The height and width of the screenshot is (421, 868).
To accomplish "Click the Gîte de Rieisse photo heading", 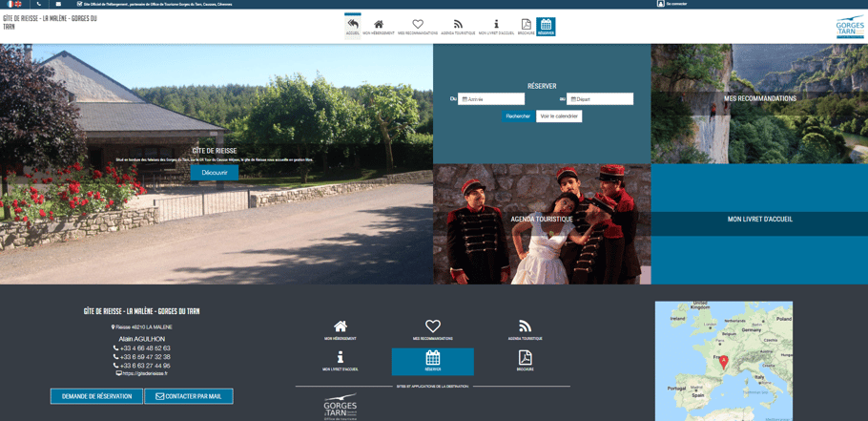I will [215, 151].
